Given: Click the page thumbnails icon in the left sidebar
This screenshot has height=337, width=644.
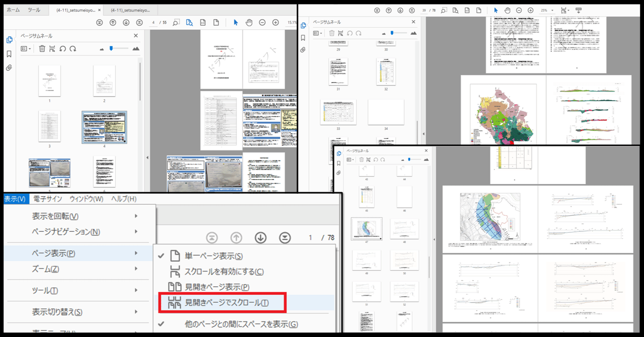Looking at the screenshot, I should point(9,40).
